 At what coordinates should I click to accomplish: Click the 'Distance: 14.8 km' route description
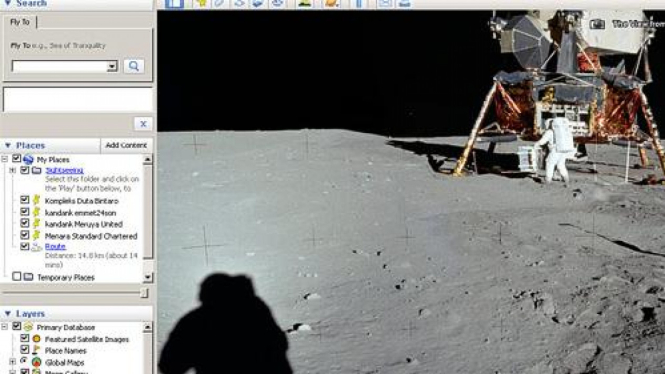tap(91, 260)
